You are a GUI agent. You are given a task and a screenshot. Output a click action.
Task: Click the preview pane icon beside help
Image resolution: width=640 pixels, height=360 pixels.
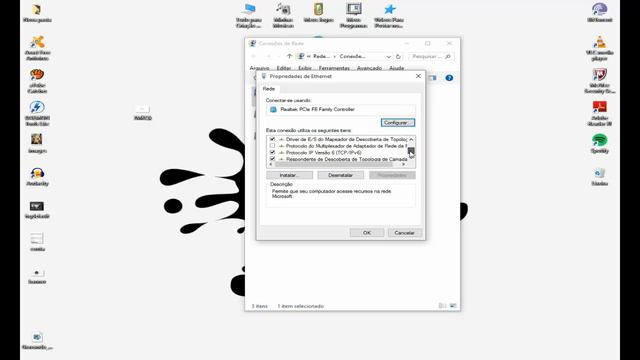coord(433,78)
